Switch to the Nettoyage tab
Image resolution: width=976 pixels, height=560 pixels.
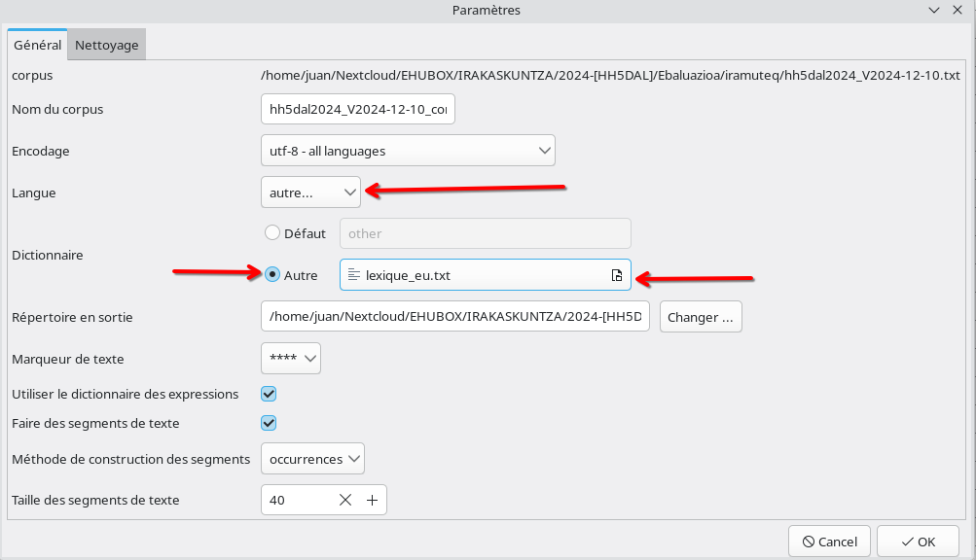point(107,45)
